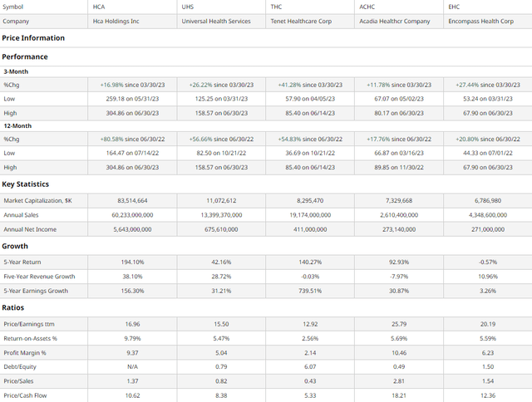Viewport: 532px width, 402px height.
Task: Select Hca Holdings Inc company name
Action: [x=116, y=21]
